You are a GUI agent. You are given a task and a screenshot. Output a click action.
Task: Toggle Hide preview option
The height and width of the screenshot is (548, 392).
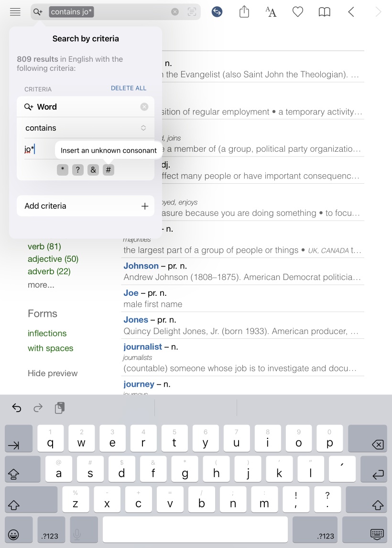[x=53, y=373]
